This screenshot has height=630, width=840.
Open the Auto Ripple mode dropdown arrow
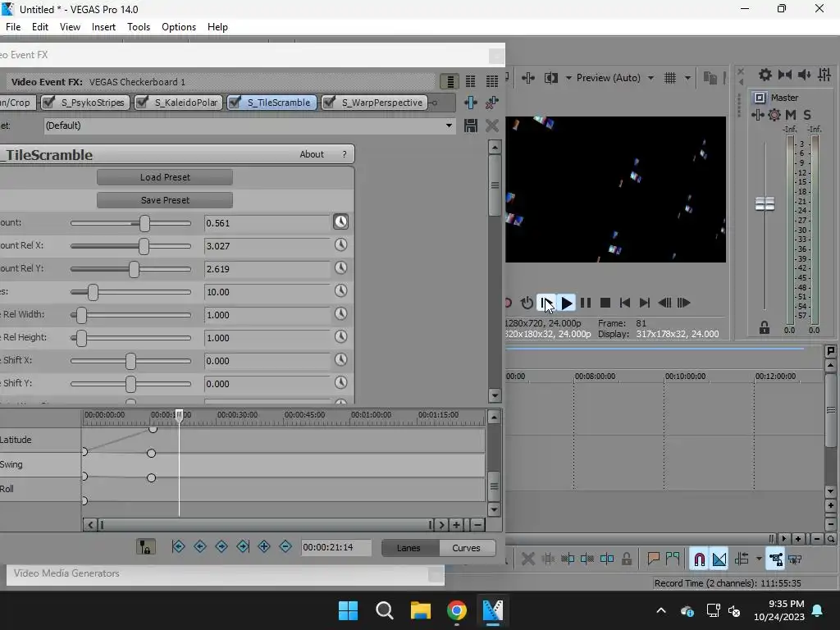pyautogui.click(x=759, y=559)
